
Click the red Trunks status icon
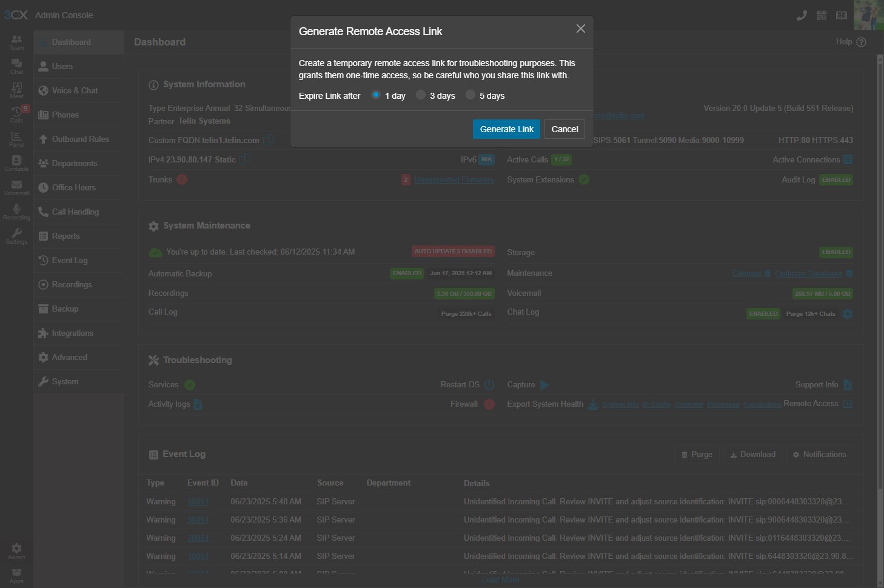pos(182,179)
